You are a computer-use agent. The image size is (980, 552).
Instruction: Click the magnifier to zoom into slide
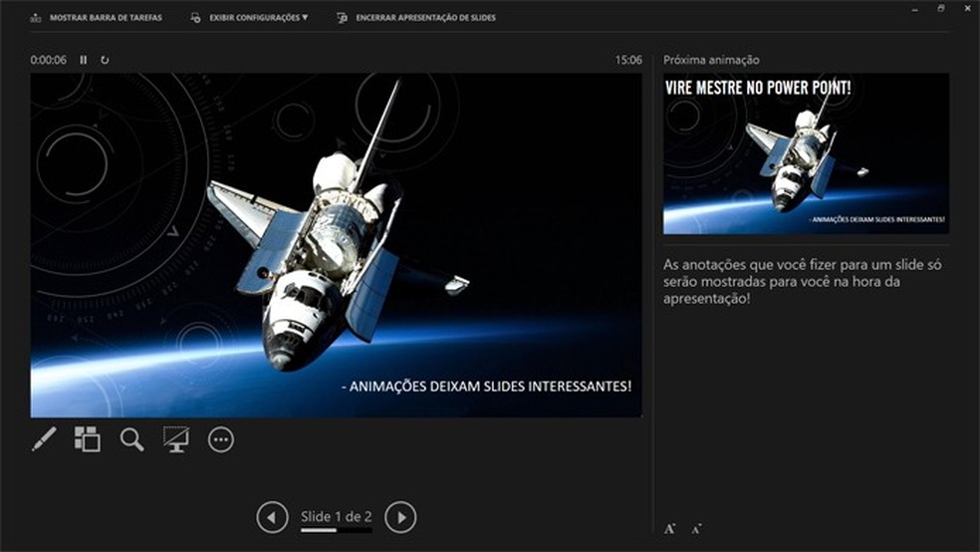[x=131, y=439]
